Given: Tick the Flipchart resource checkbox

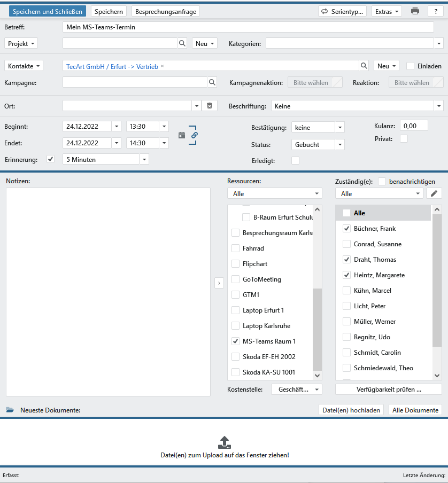Looking at the screenshot, I should [x=236, y=264].
